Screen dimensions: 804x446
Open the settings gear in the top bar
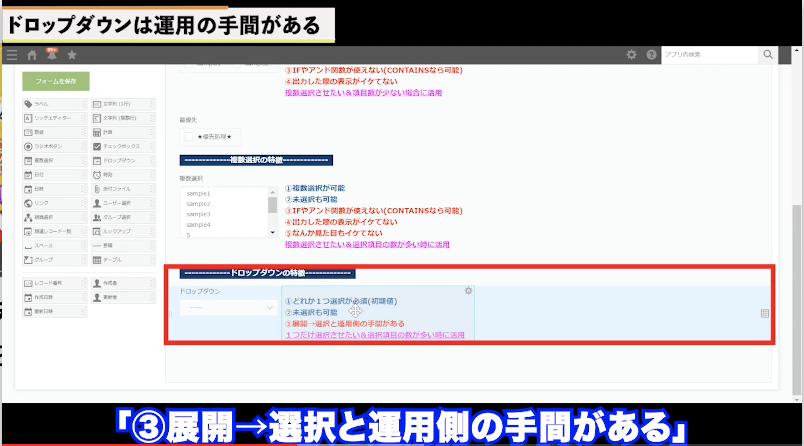click(631, 55)
